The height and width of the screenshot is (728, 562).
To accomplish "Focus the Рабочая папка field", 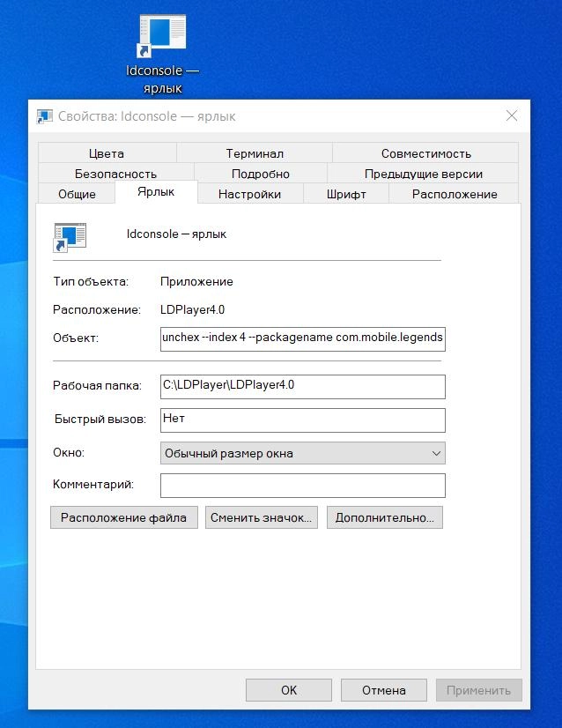I will pos(302,386).
